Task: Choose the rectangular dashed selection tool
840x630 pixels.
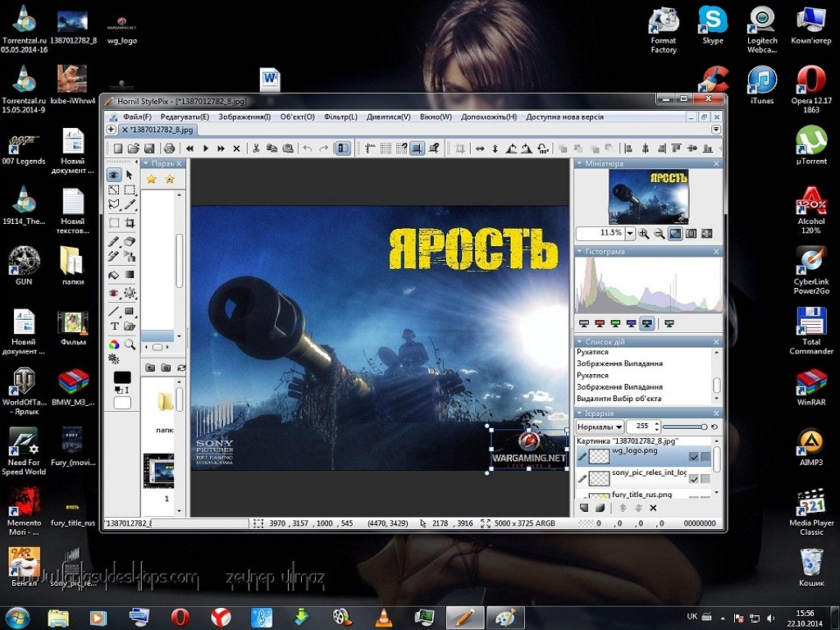Action: click(x=129, y=190)
